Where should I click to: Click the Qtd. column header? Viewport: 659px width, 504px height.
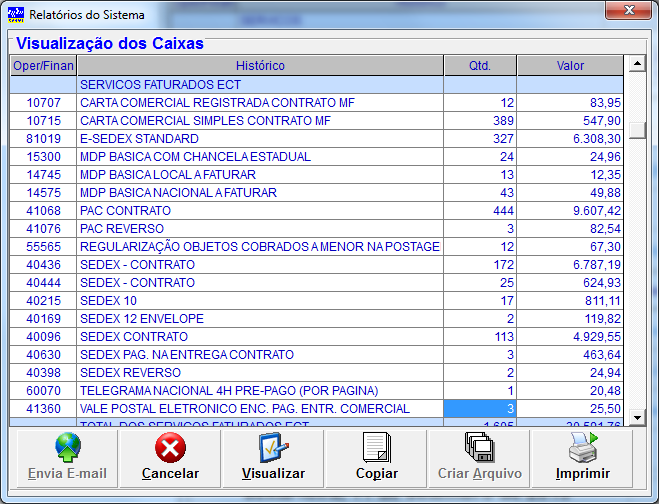[x=480, y=66]
